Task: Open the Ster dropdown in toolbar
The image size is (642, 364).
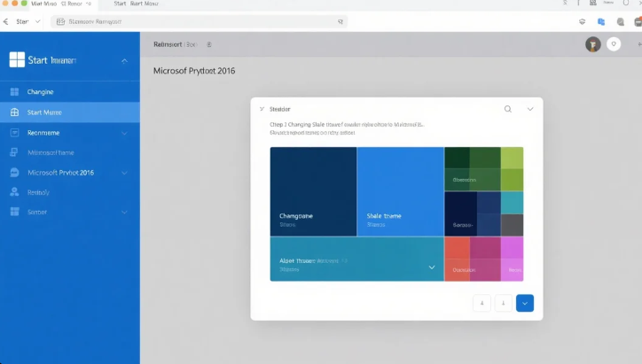Action: click(27, 21)
